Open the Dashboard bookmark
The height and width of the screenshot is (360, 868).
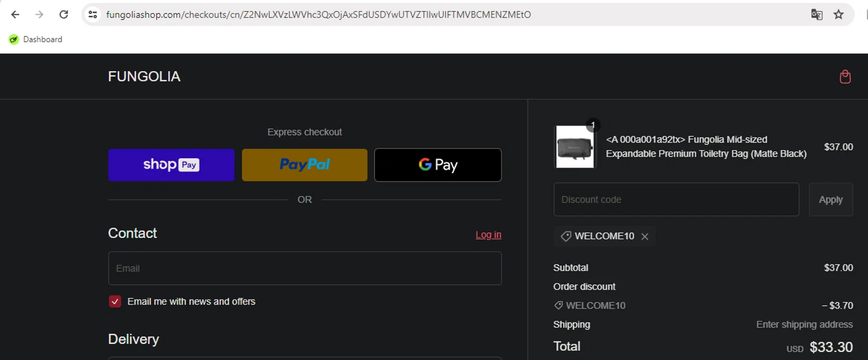coord(35,39)
